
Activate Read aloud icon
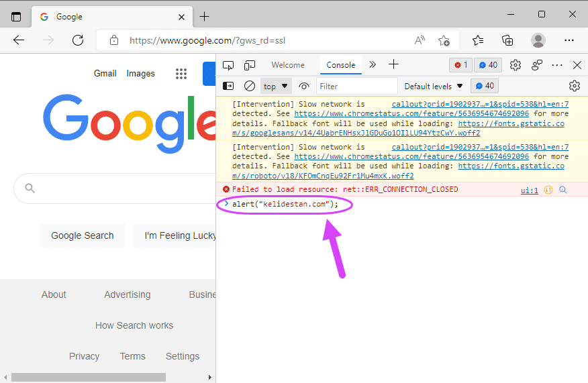[420, 40]
